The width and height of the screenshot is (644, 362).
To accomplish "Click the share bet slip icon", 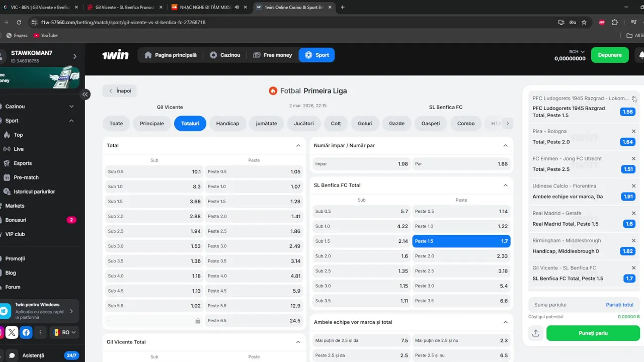I will (x=536, y=333).
